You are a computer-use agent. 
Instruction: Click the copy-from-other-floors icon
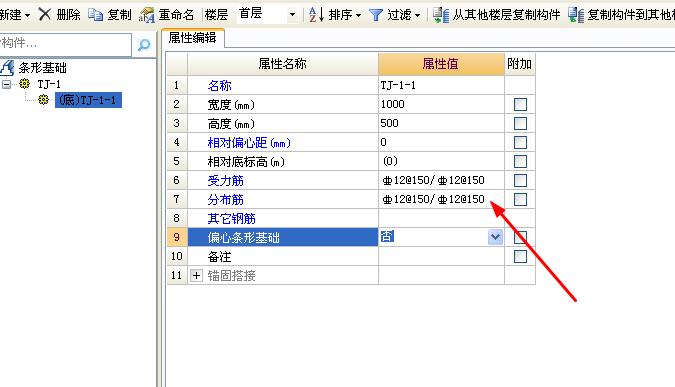coord(441,15)
